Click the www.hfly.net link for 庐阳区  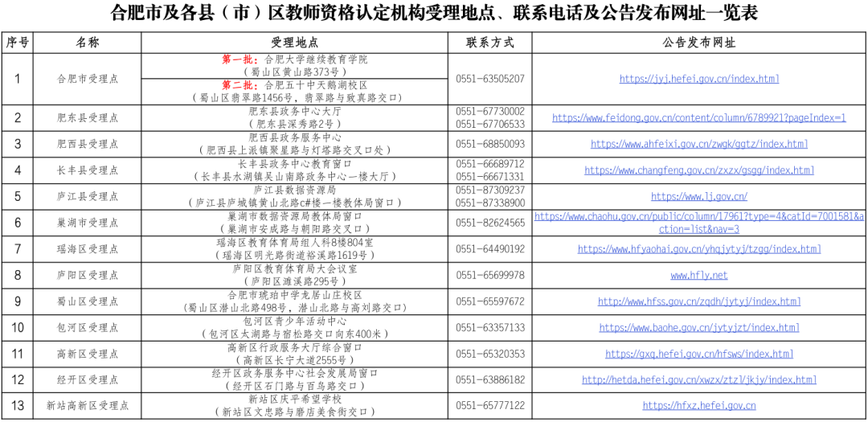point(699,275)
